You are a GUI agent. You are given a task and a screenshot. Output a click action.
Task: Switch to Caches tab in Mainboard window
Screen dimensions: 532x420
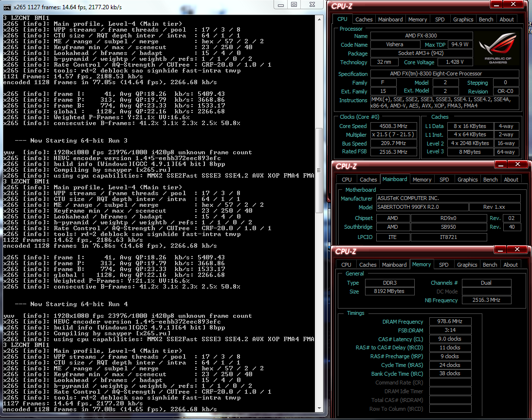pyautogui.click(x=368, y=180)
